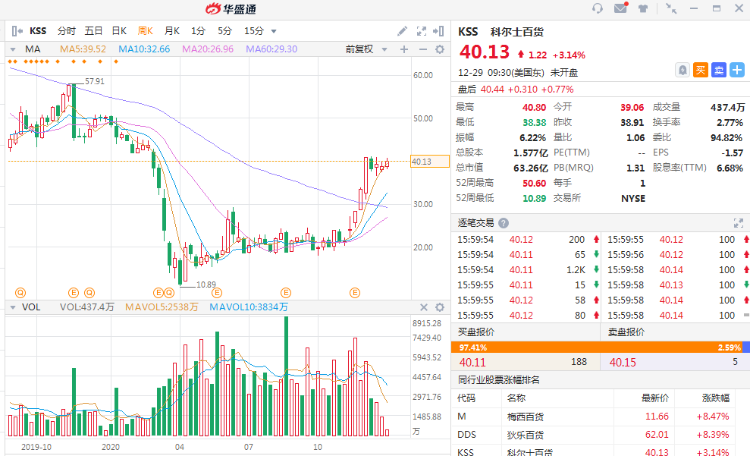Zoom out the K-line chart with minus
This screenshot has width=750, height=456.
coord(422,49)
